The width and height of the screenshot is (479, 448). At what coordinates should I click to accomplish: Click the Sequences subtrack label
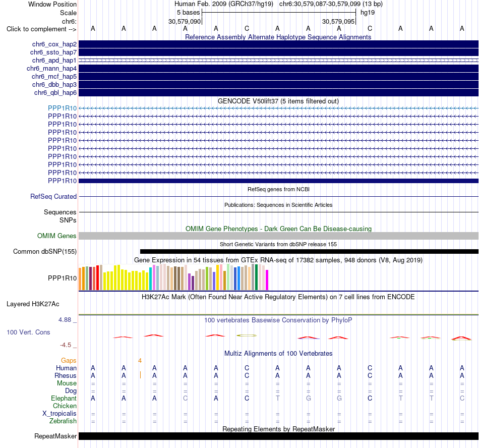(60, 212)
